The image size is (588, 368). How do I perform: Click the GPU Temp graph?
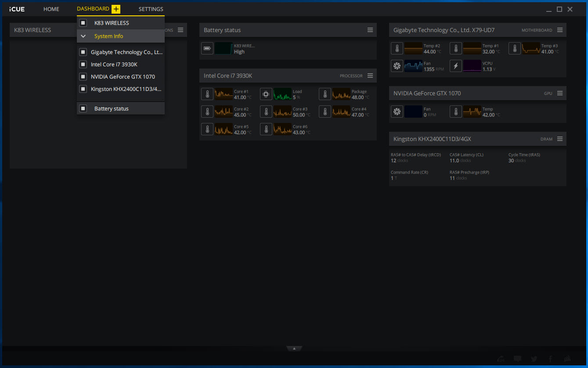(x=472, y=112)
